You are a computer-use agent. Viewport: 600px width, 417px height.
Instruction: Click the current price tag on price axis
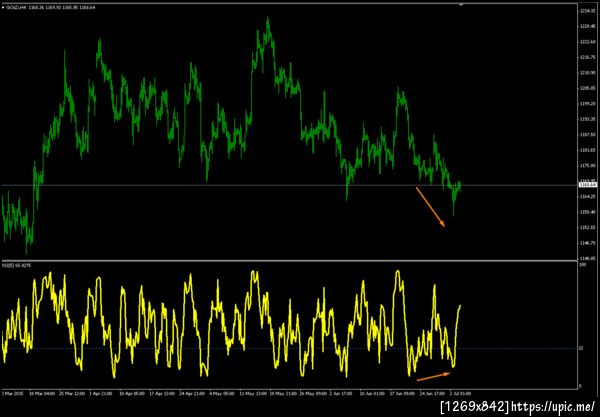(x=588, y=185)
